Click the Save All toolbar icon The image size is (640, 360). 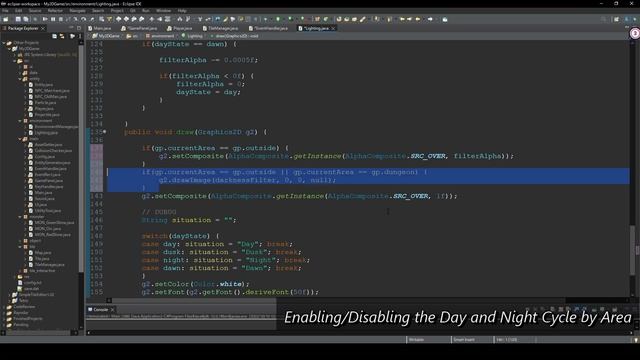(26, 19)
